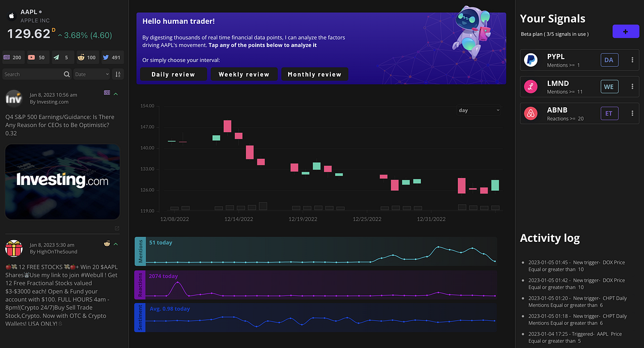Open the chart 'day' interval dropdown
Screen dimensions: 644x348
(x=479, y=110)
